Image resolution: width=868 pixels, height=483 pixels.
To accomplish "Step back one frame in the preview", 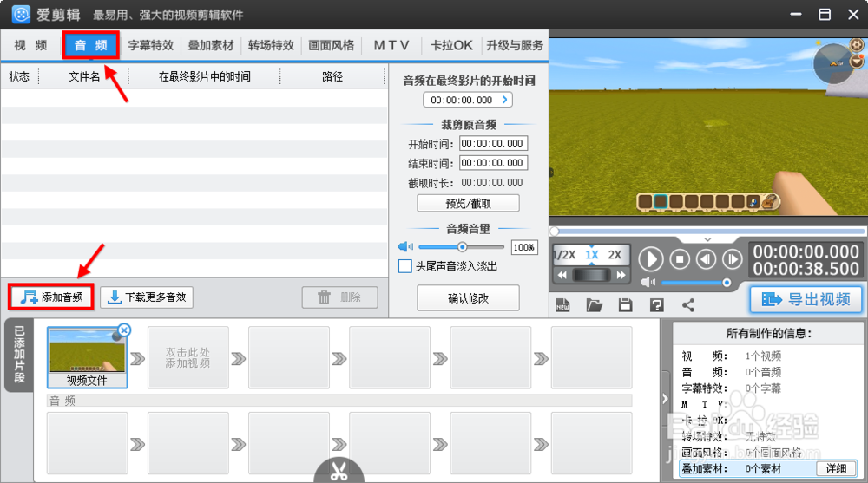I will (x=706, y=258).
